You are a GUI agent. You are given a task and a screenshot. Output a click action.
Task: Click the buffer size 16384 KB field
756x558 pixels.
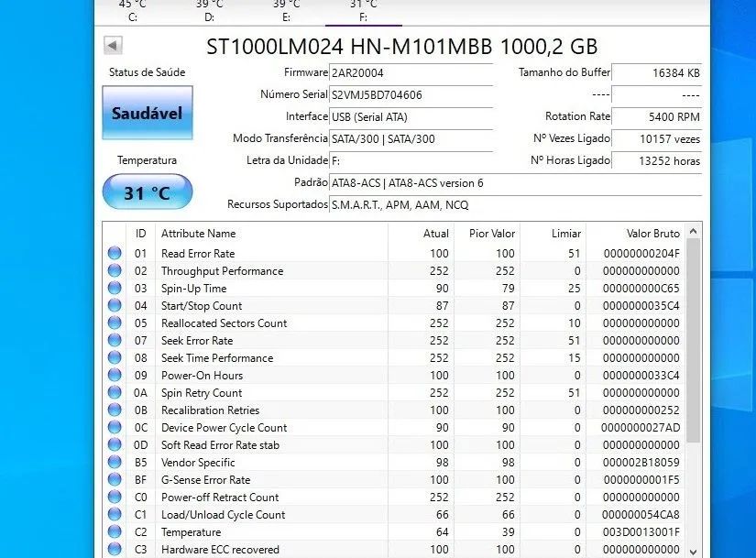point(656,72)
